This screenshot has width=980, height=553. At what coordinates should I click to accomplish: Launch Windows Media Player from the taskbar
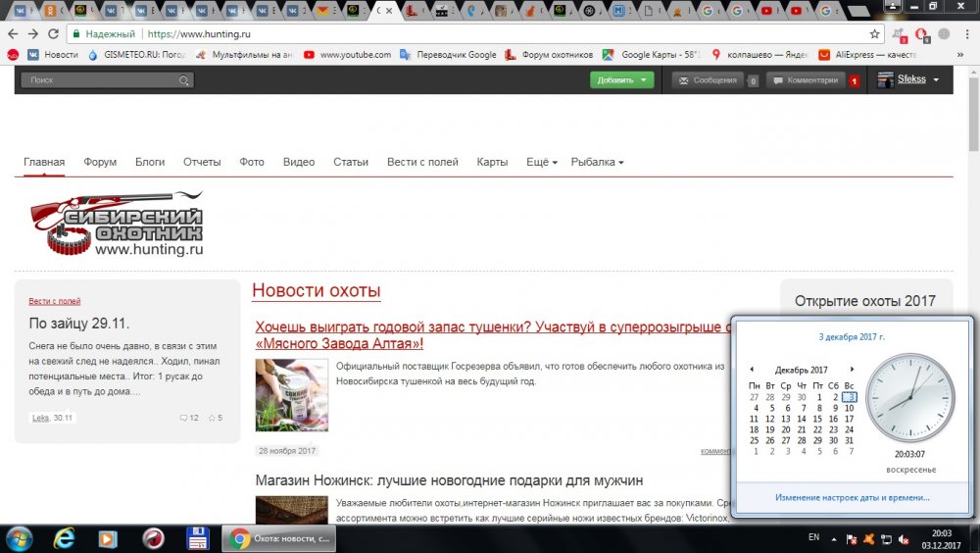click(109, 537)
